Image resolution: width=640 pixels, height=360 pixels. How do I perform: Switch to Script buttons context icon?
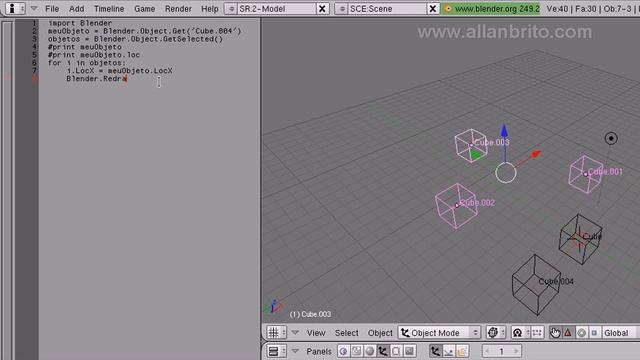tap(356, 351)
